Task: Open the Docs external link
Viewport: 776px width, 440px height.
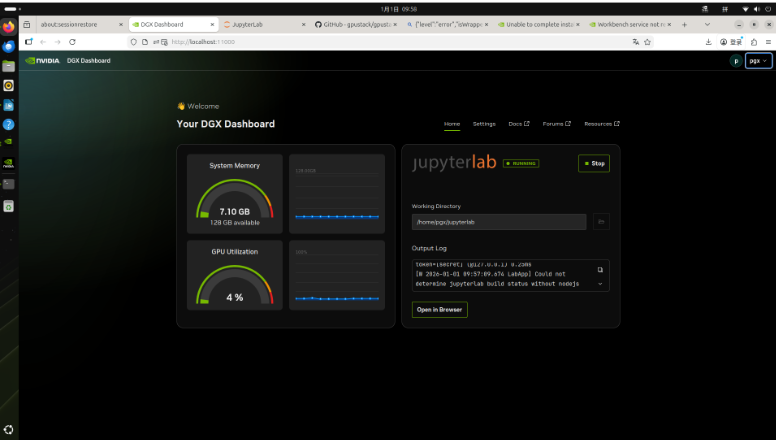Action: coord(518,124)
